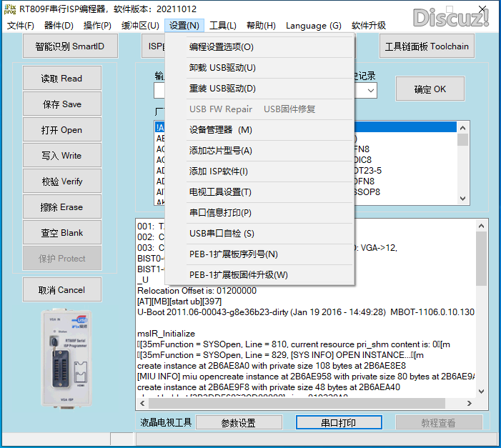Choose 添加芯片型号(A) option
501x448 pixels.
(220, 151)
